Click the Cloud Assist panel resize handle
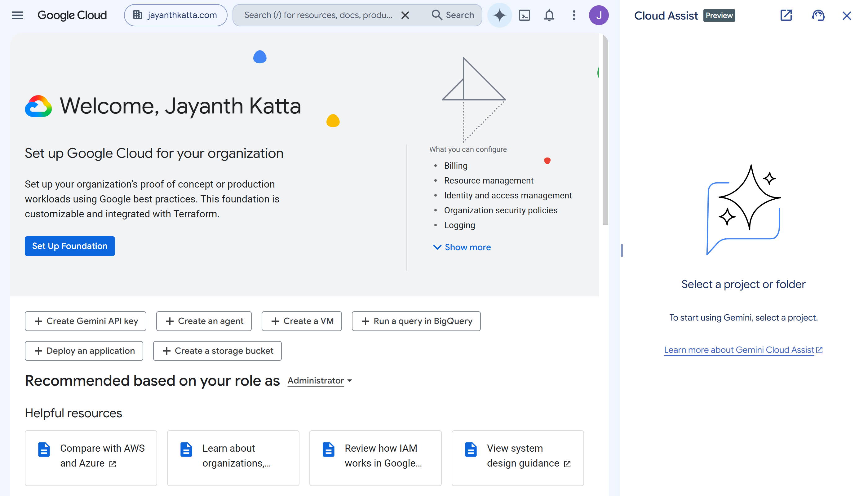This screenshot has width=868, height=496. pos(622,250)
